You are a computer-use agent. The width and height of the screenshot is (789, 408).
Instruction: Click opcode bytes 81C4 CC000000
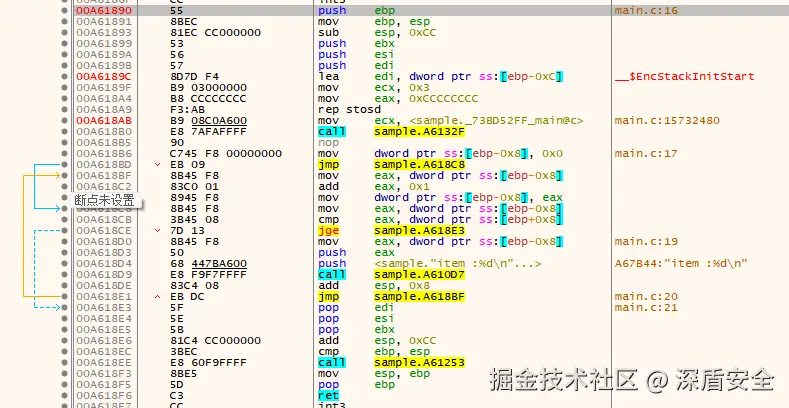pyautogui.click(x=215, y=341)
